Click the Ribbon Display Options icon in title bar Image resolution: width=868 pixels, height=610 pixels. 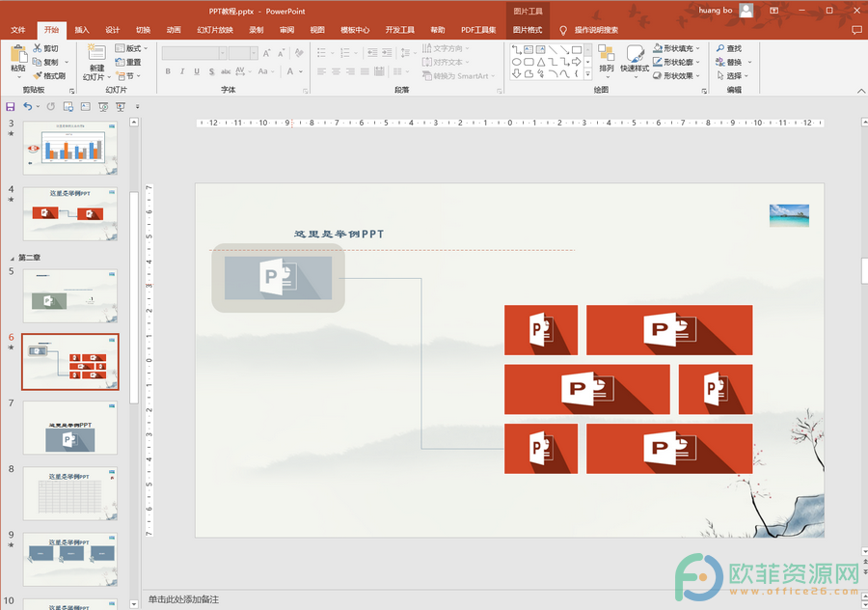(773, 11)
